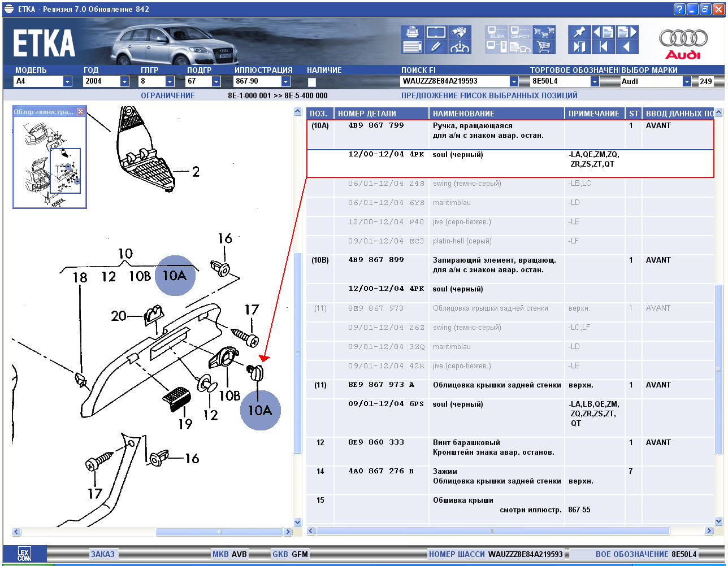Click the pencil edit icon

pos(436,47)
